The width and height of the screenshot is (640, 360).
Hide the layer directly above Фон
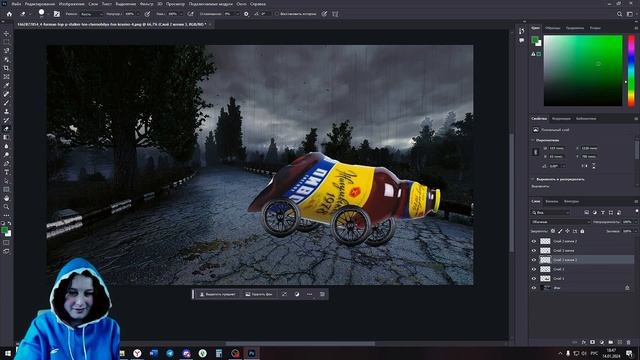pyautogui.click(x=533, y=278)
